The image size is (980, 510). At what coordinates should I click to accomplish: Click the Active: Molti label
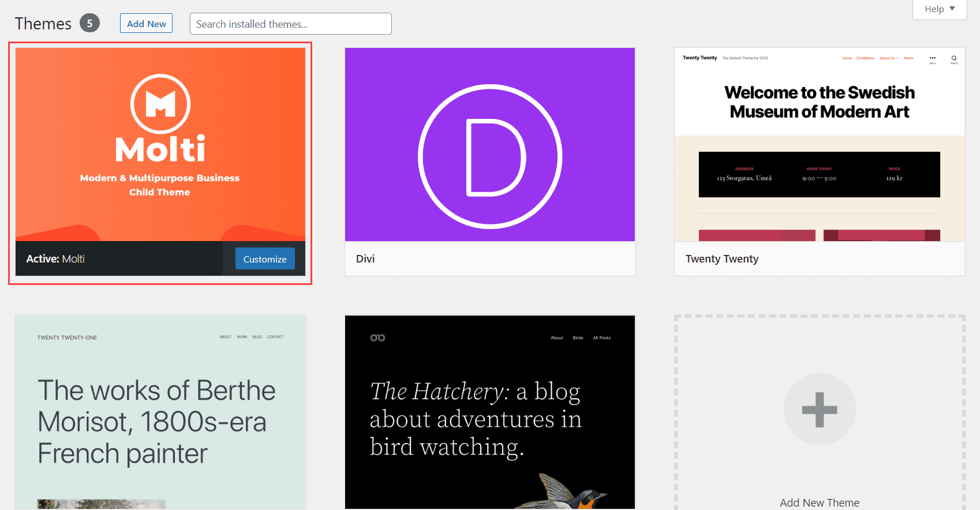pos(55,259)
